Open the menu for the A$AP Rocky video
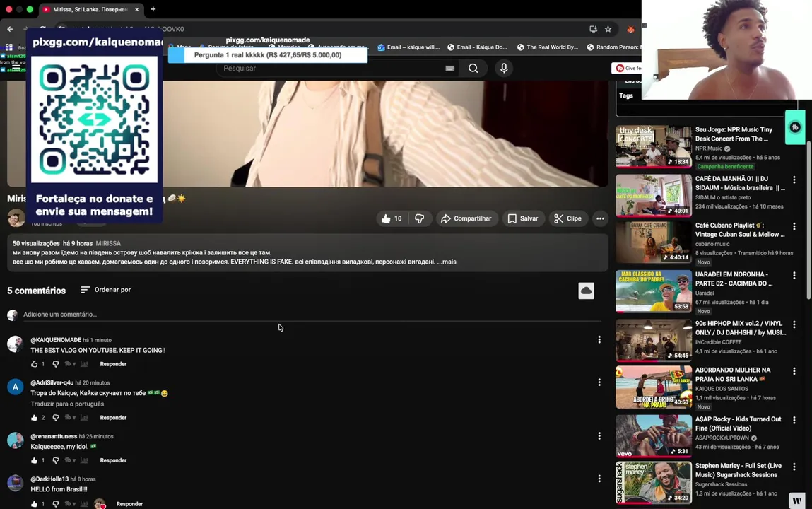 [794, 421]
